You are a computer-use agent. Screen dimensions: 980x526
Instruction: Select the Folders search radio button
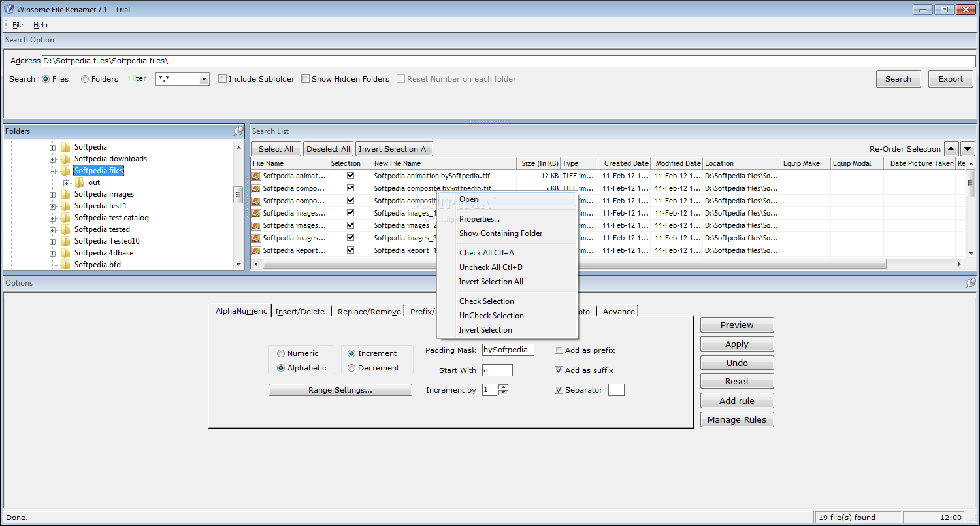tap(85, 79)
